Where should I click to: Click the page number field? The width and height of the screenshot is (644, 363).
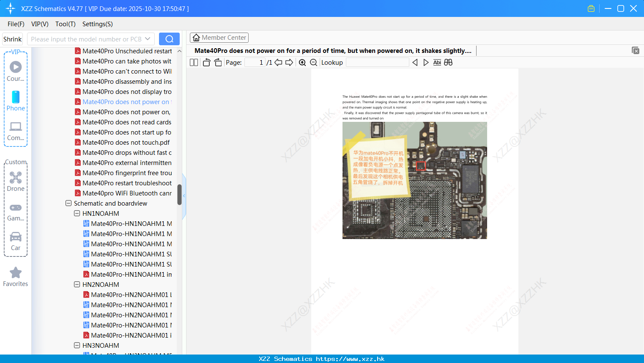point(255,62)
